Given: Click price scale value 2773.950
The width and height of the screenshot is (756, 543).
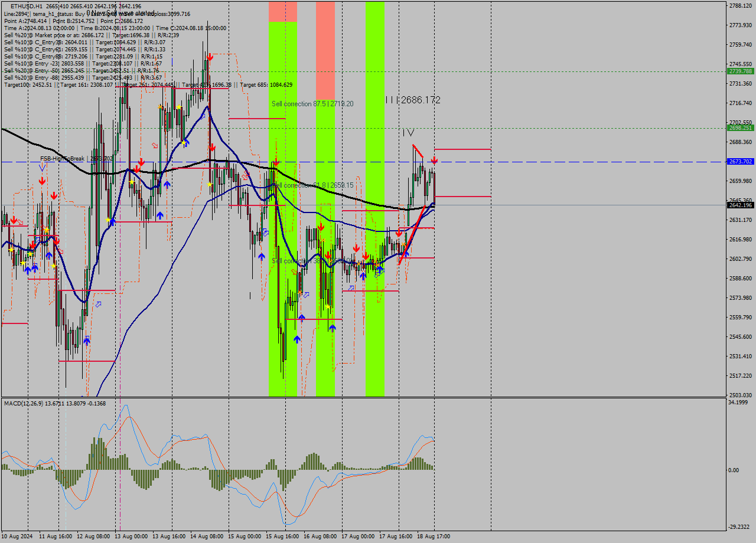Looking at the screenshot, I should (x=741, y=25).
